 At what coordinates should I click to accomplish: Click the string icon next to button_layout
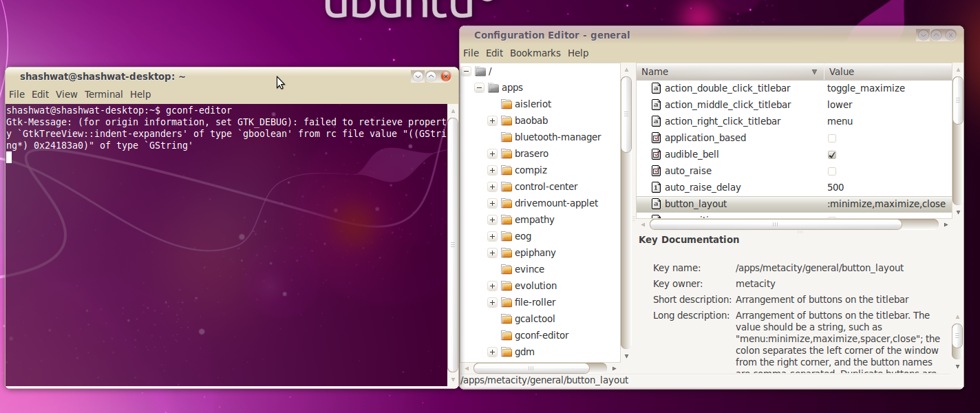[x=656, y=204]
